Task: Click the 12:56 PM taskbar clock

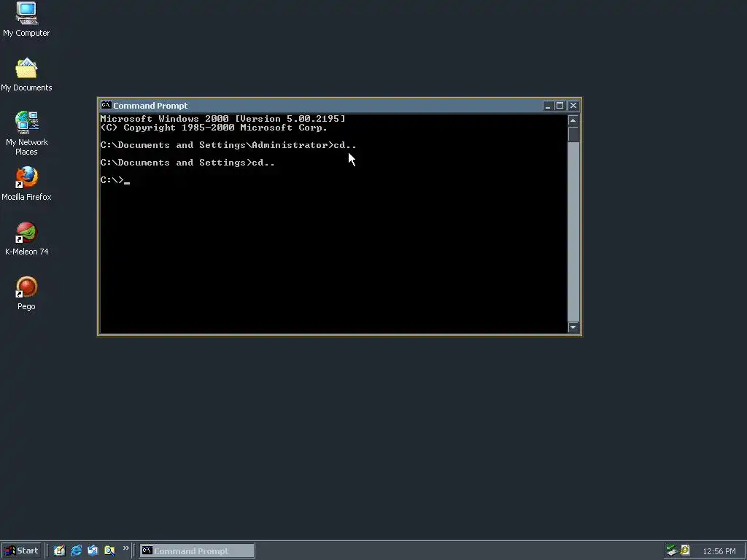Action: click(719, 551)
